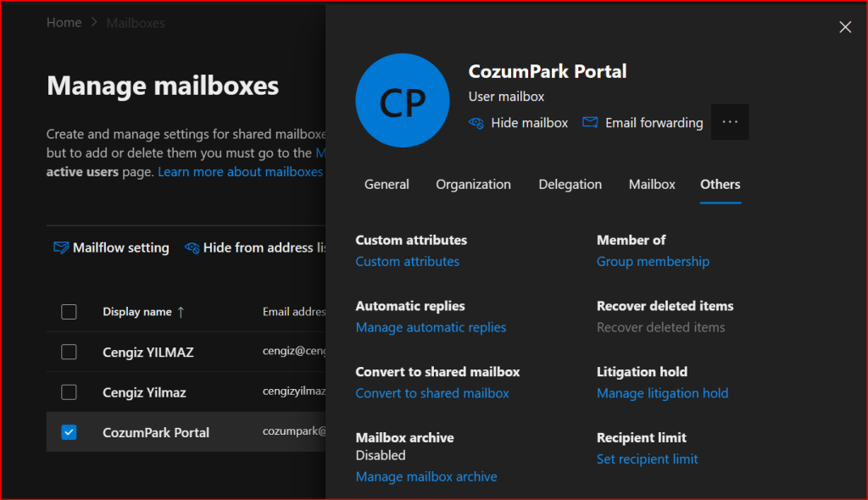Image resolution: width=868 pixels, height=500 pixels.
Task: Sort by Display name arrow
Action: pyautogui.click(x=181, y=312)
